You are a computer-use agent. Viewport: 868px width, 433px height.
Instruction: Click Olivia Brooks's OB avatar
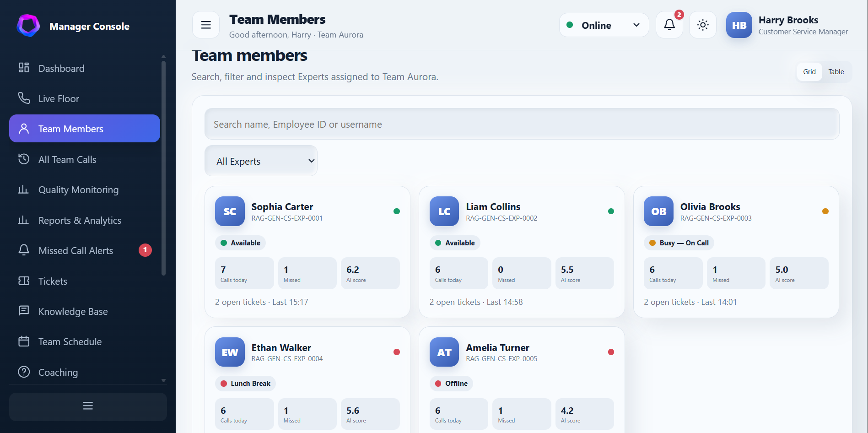658,211
